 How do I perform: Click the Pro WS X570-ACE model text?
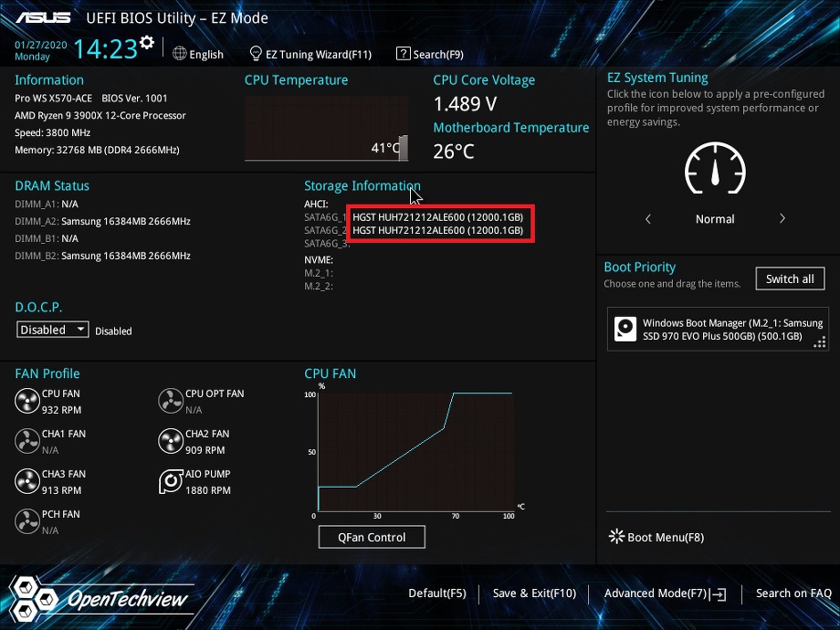tap(54, 98)
